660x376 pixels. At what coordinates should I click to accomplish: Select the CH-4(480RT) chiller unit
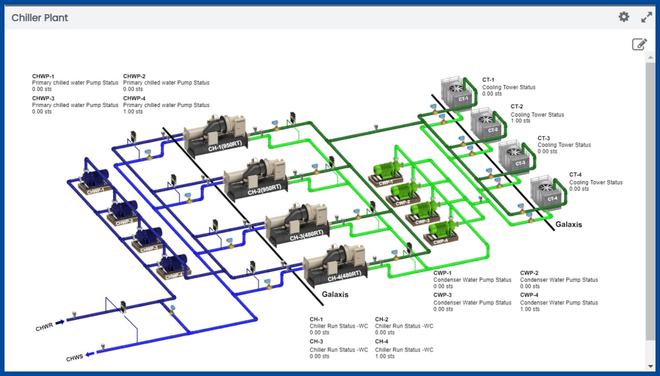(x=335, y=265)
